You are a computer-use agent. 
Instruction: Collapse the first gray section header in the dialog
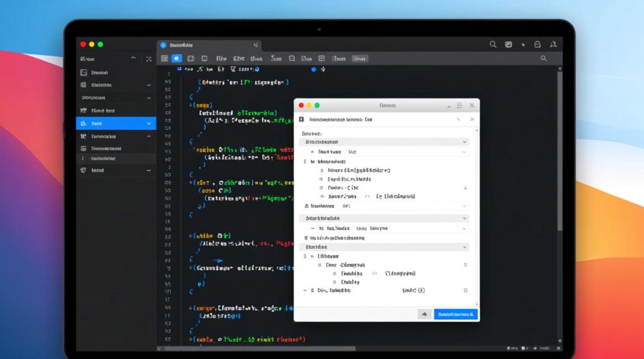click(x=464, y=142)
